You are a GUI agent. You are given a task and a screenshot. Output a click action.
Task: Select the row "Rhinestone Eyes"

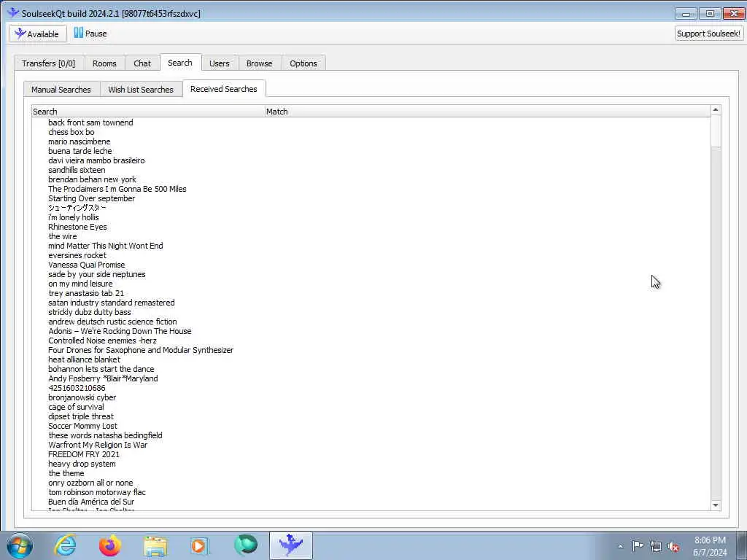pyautogui.click(x=77, y=227)
